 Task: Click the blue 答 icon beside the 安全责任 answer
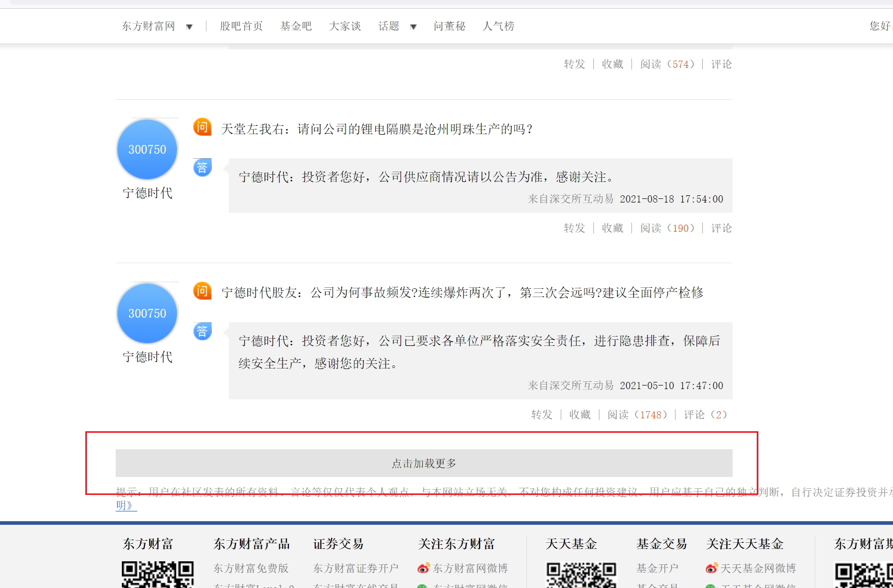pyautogui.click(x=203, y=332)
